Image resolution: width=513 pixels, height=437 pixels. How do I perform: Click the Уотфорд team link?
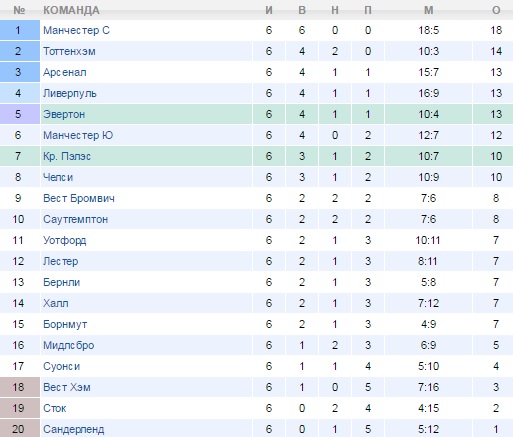65,240
